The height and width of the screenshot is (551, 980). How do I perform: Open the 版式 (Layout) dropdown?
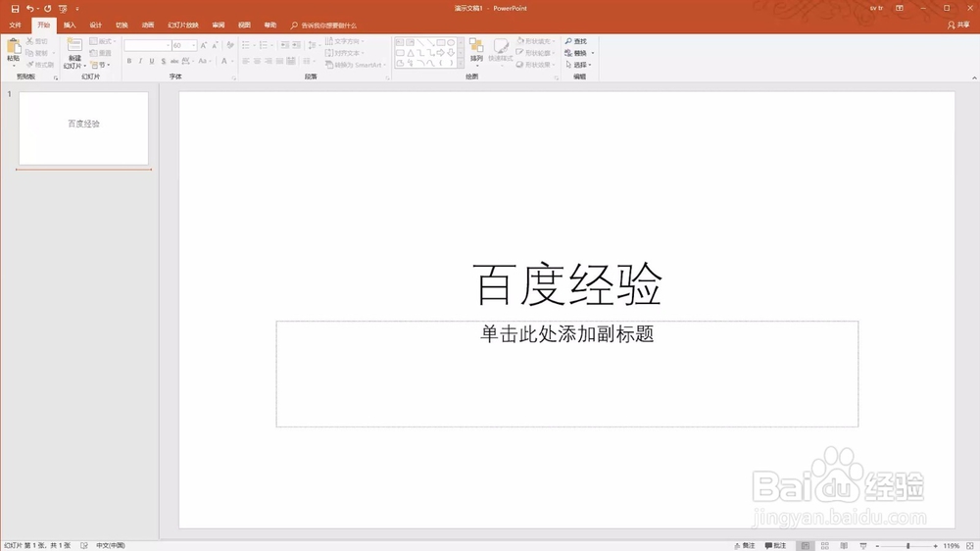(x=103, y=41)
